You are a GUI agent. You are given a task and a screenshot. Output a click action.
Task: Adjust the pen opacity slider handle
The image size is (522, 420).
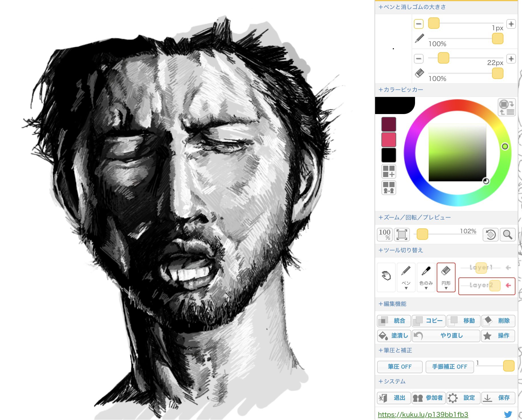tap(497, 38)
